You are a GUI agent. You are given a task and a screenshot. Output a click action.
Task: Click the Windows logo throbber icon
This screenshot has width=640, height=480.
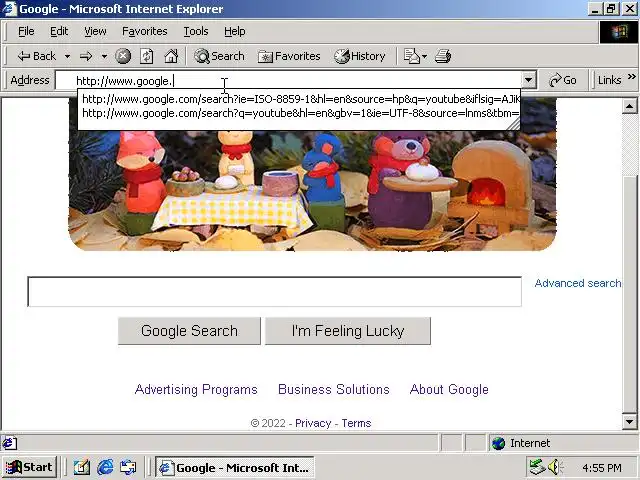(619, 31)
